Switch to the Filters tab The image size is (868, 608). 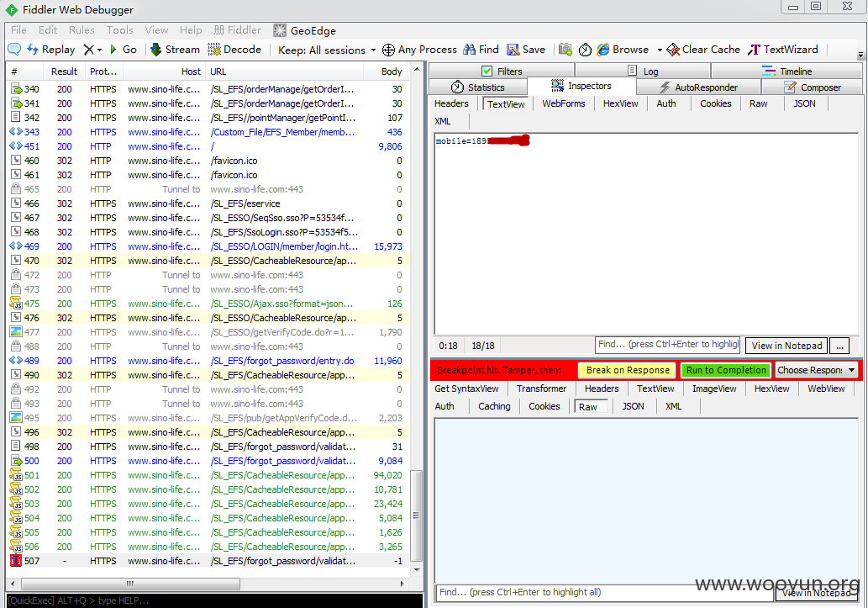tap(502, 71)
